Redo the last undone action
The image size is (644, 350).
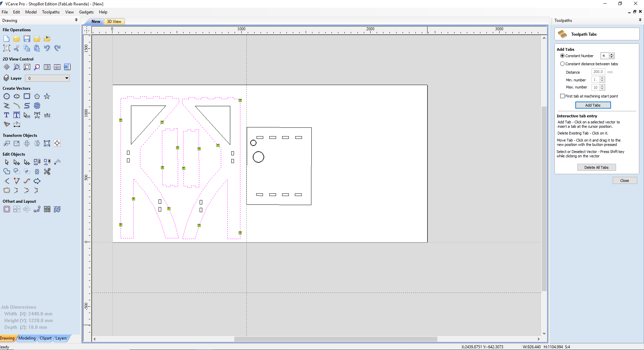(57, 48)
